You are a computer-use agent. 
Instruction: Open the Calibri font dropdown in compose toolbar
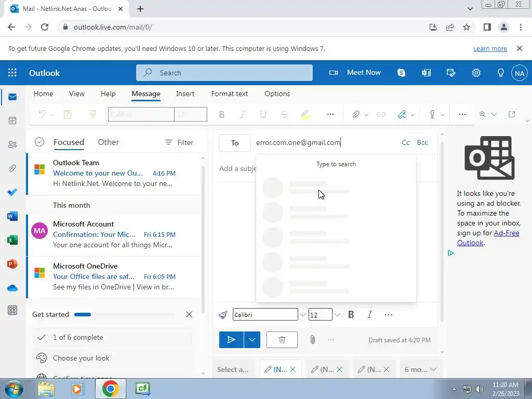(303, 315)
